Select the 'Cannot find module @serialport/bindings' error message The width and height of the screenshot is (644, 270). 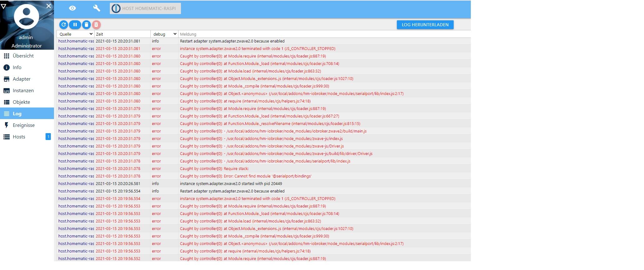click(246, 176)
